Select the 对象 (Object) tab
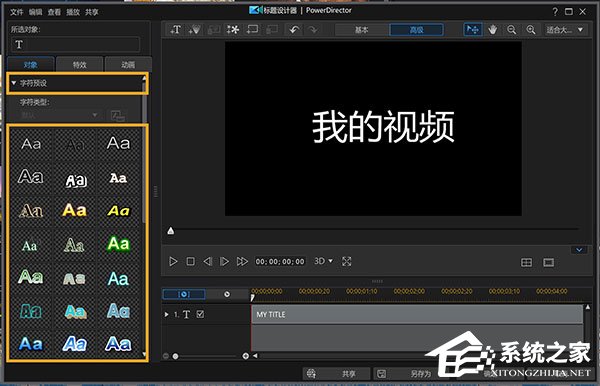This screenshot has height=386, width=600. coord(31,64)
